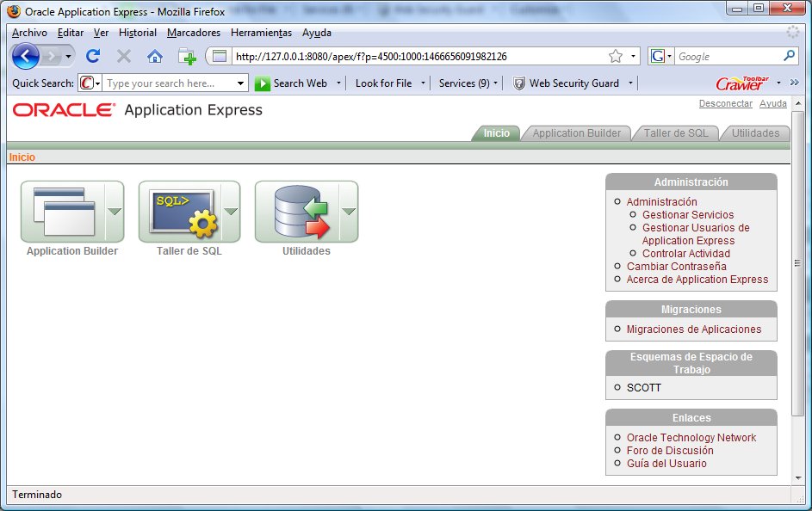Screen dimensions: 812x511
Task: Open Controlar Actividad link
Action: point(686,254)
